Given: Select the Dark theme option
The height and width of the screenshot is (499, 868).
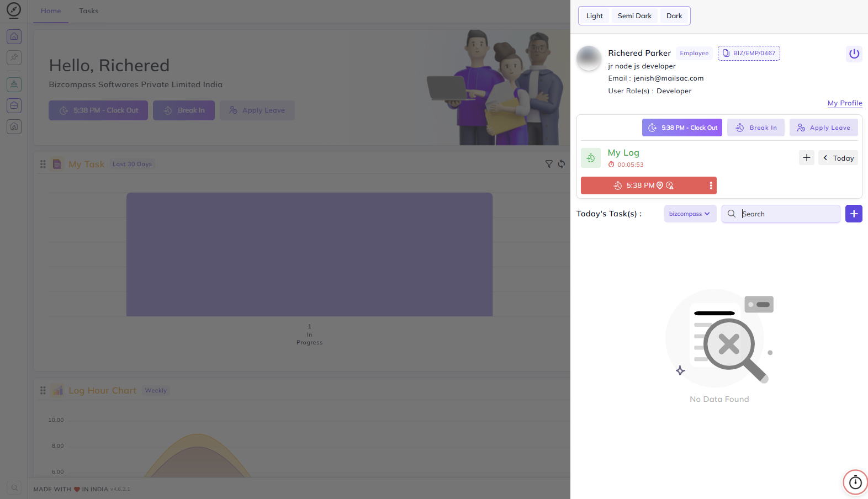Looking at the screenshot, I should pyautogui.click(x=674, y=16).
